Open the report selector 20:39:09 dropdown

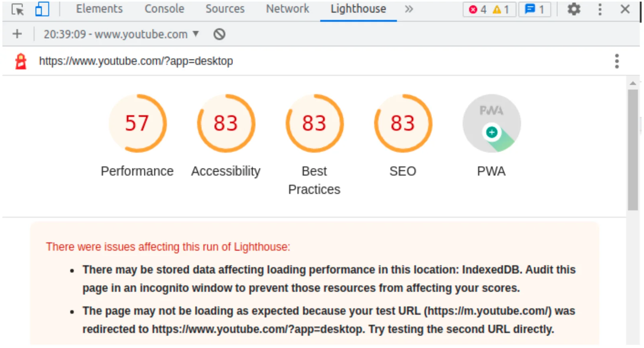[121, 34]
